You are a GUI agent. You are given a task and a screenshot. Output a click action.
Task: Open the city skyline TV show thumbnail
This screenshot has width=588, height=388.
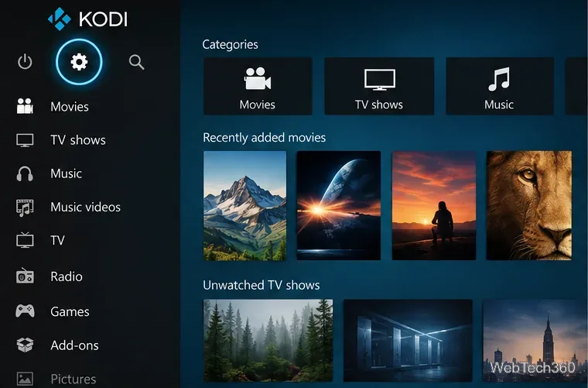point(535,340)
